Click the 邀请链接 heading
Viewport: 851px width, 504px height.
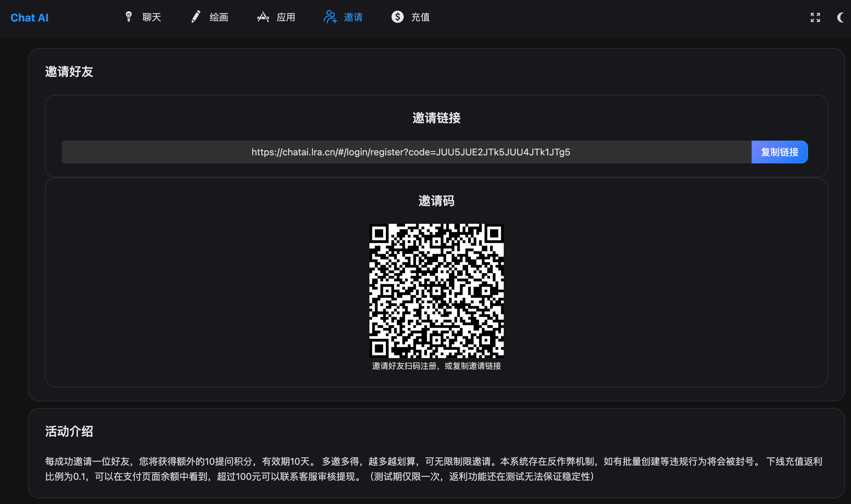(436, 118)
